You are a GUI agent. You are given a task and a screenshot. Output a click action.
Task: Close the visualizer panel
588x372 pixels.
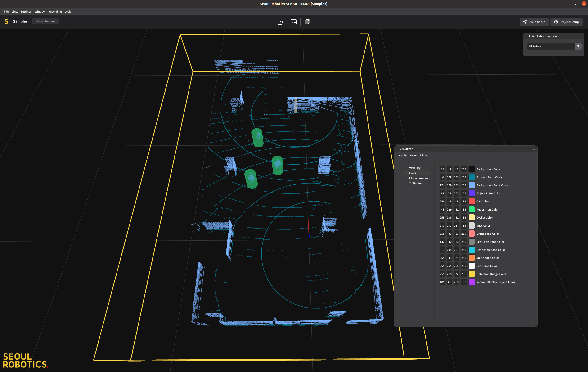pos(534,149)
